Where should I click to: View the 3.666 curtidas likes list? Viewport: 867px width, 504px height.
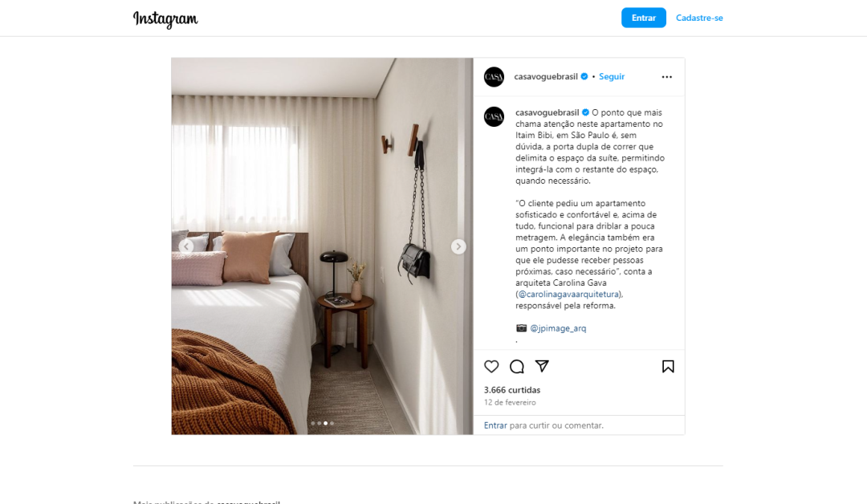512,390
